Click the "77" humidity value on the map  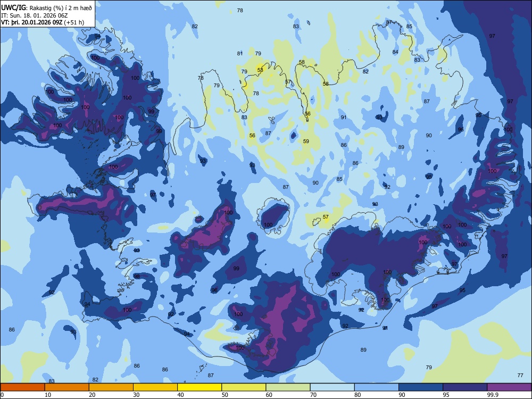click(x=520, y=375)
